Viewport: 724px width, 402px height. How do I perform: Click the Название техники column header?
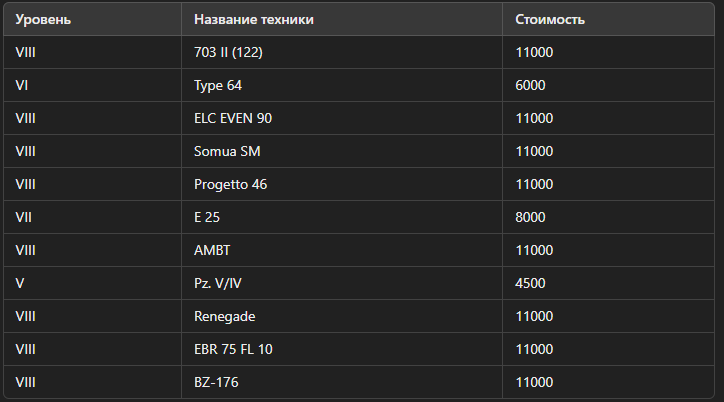click(253, 19)
